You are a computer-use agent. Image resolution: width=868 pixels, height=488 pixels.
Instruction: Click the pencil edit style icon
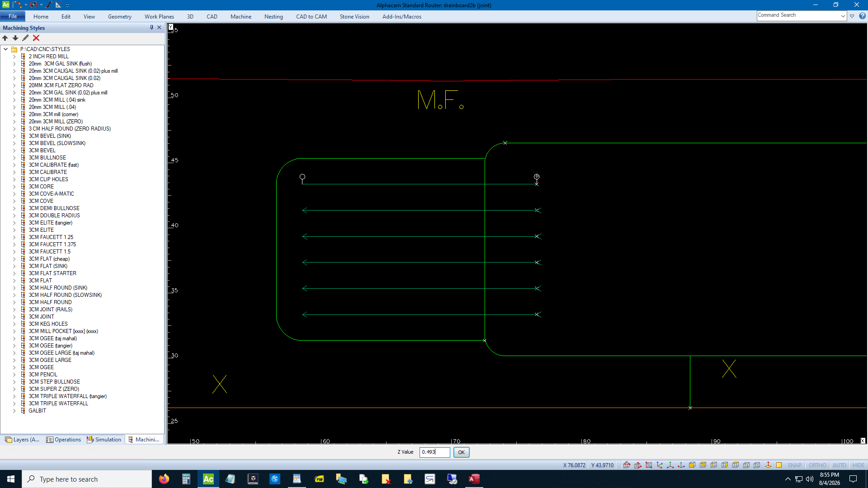[x=25, y=38]
